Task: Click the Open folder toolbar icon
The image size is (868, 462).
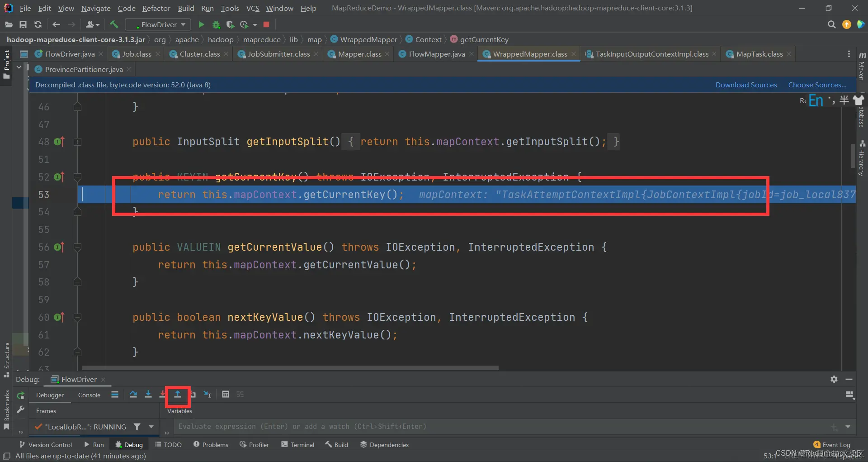Action: click(9, 24)
